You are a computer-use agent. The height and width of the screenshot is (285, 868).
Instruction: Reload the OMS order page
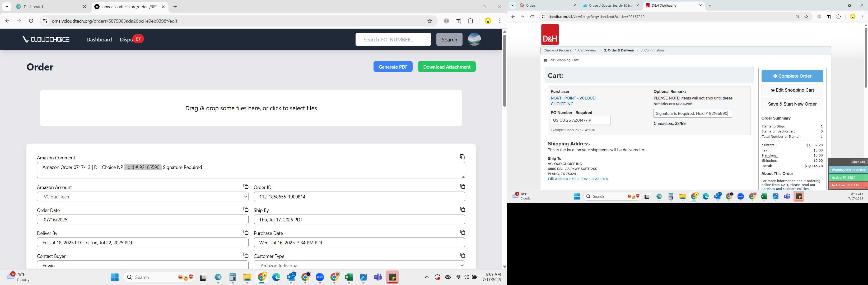pyautogui.click(x=31, y=21)
